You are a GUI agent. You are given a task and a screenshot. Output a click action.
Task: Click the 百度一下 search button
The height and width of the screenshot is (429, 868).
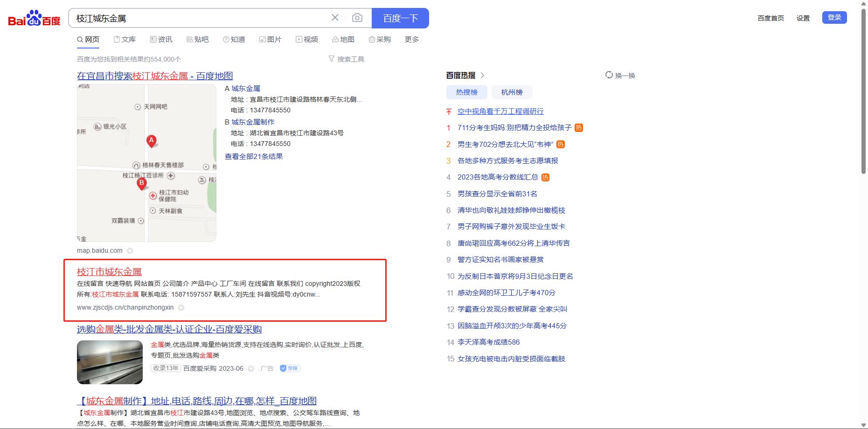pos(400,18)
